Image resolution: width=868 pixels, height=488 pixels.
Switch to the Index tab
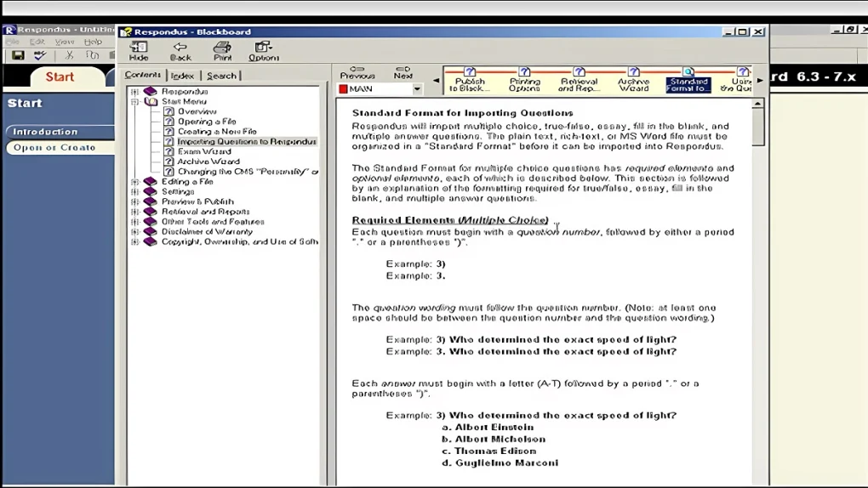coord(182,76)
